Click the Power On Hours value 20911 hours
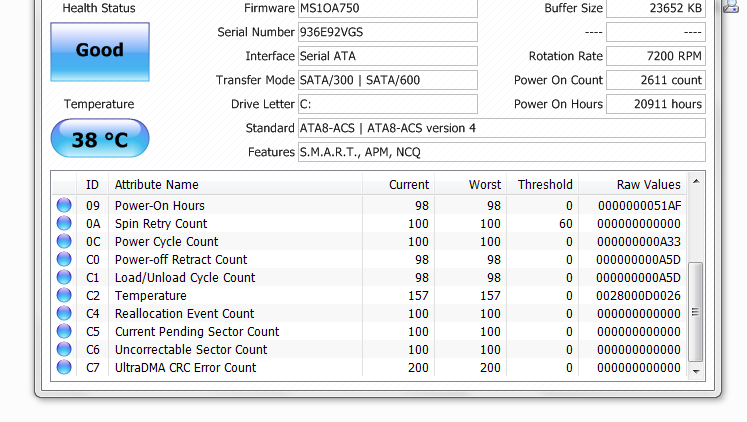 pos(656,104)
